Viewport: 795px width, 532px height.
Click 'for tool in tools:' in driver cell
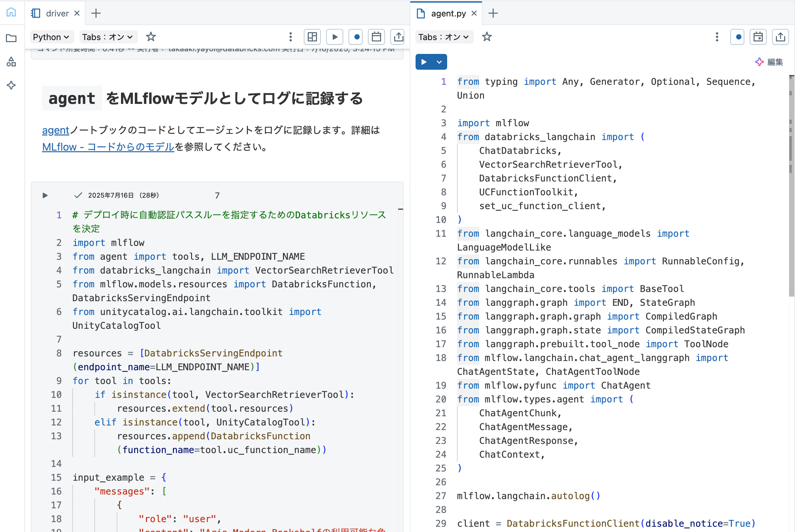(x=122, y=381)
